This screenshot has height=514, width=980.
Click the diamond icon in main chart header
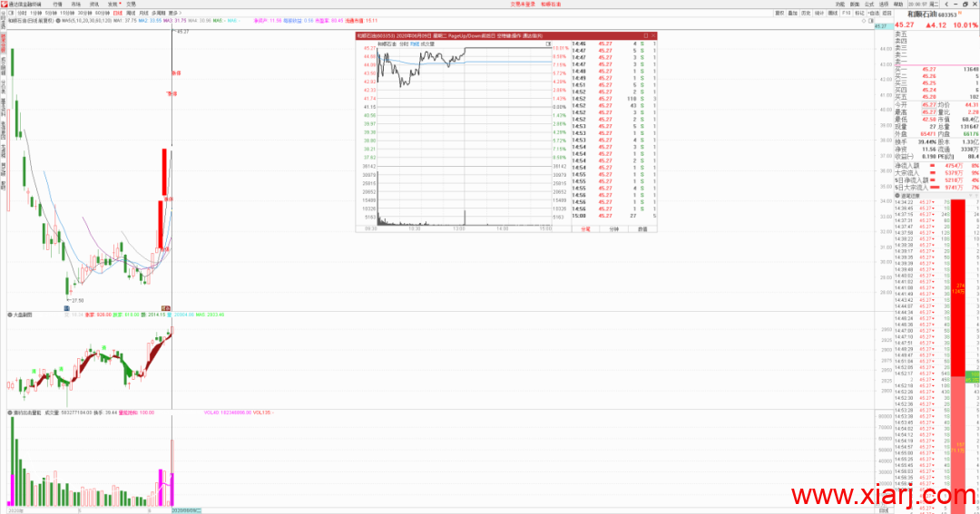(865, 21)
